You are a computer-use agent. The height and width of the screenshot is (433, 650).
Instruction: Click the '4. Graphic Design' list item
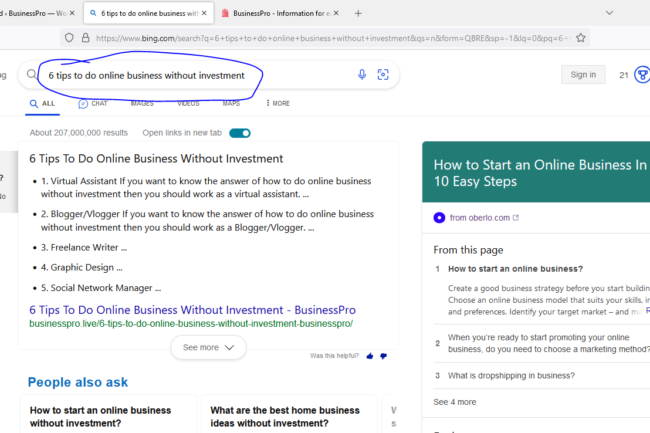point(82,268)
